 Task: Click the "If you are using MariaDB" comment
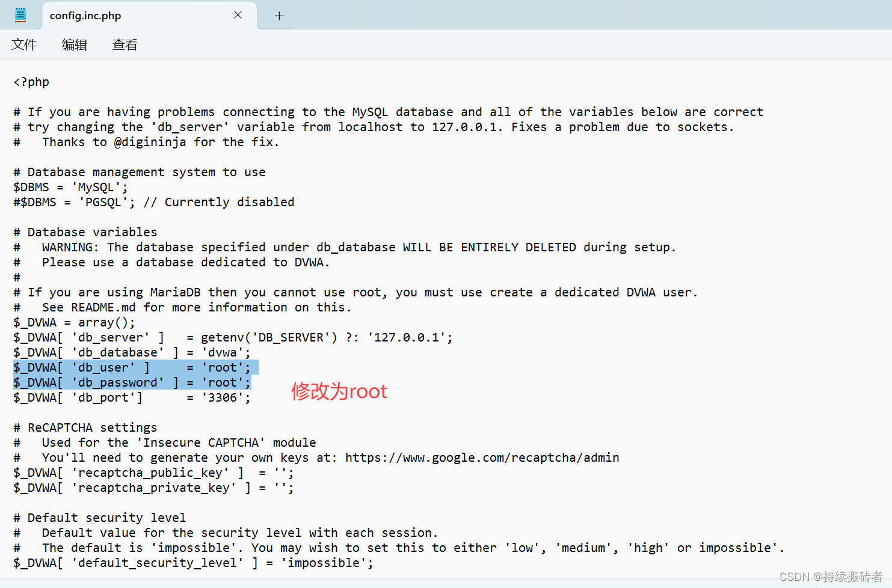tap(355, 292)
